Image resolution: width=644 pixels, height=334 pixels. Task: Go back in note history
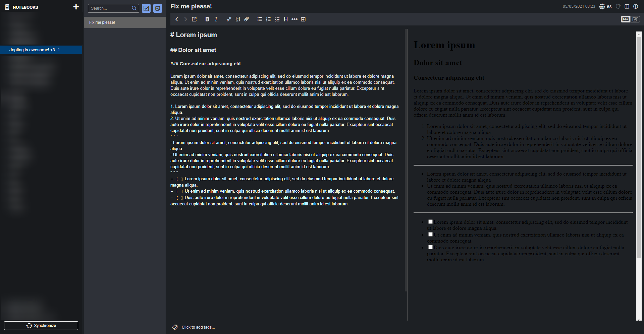[177, 19]
